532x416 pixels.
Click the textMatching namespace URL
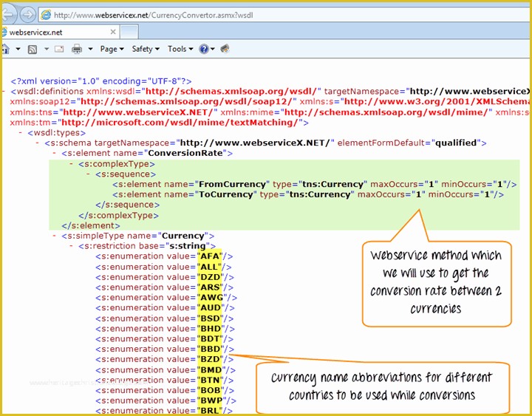click(x=180, y=123)
